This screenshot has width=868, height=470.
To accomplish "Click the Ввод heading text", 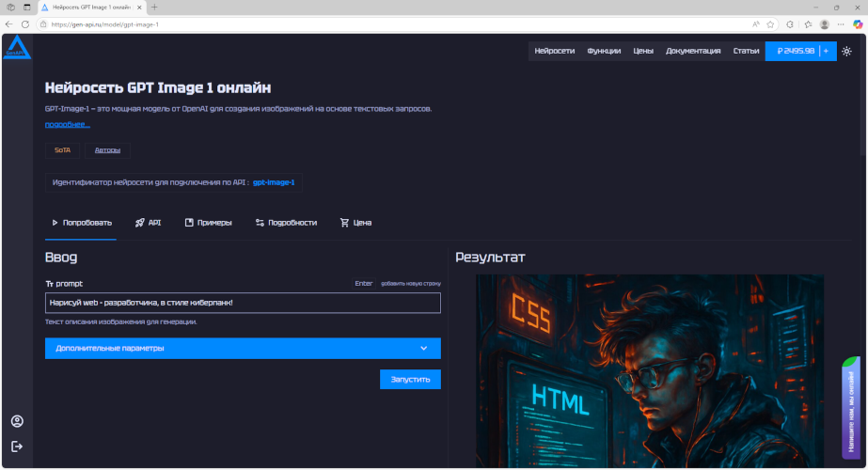I will click(x=61, y=258).
